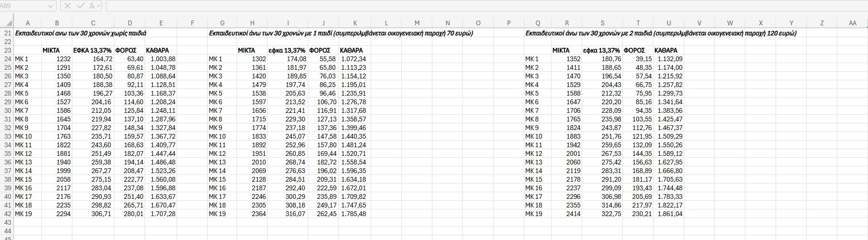Select column U header
The width and height of the screenshot is (868, 240).
point(668,23)
